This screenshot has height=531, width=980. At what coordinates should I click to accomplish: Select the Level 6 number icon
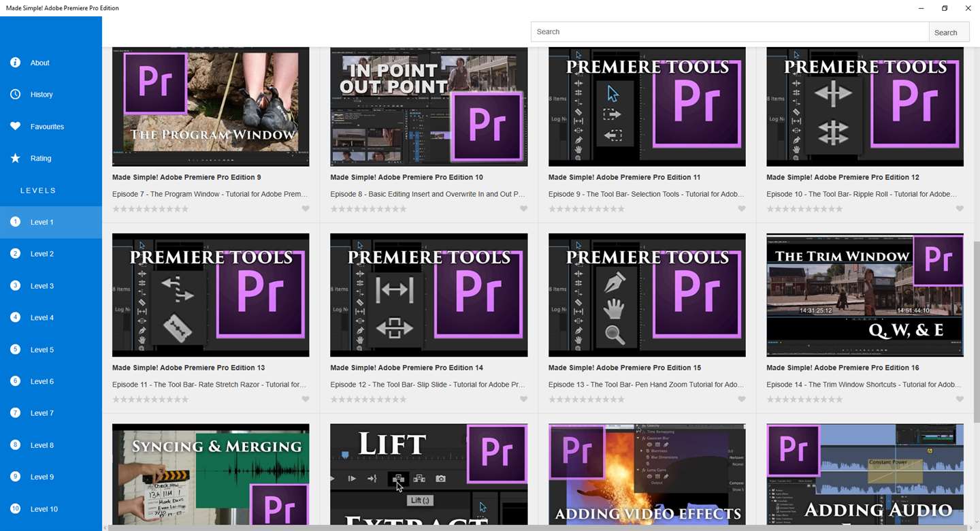tap(15, 381)
